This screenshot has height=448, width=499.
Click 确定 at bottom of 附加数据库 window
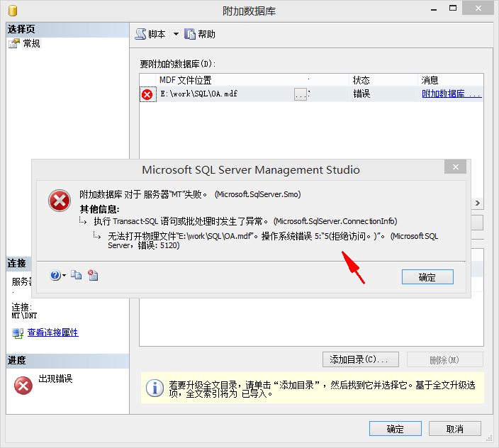coord(396,429)
